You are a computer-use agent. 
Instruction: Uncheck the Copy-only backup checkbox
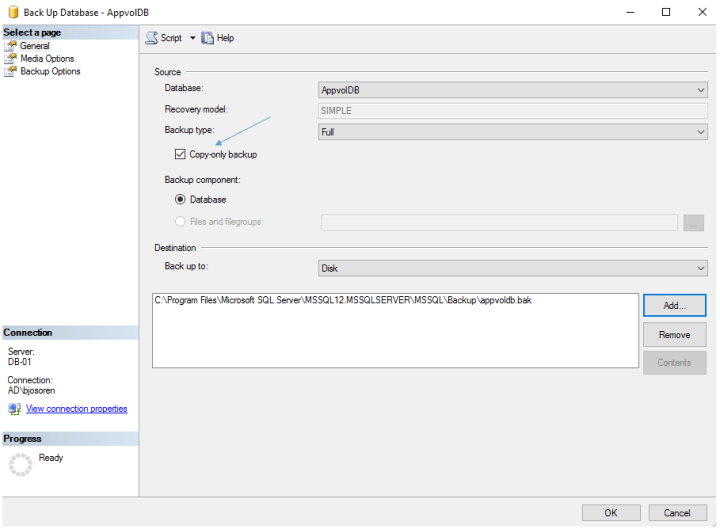[x=180, y=154]
